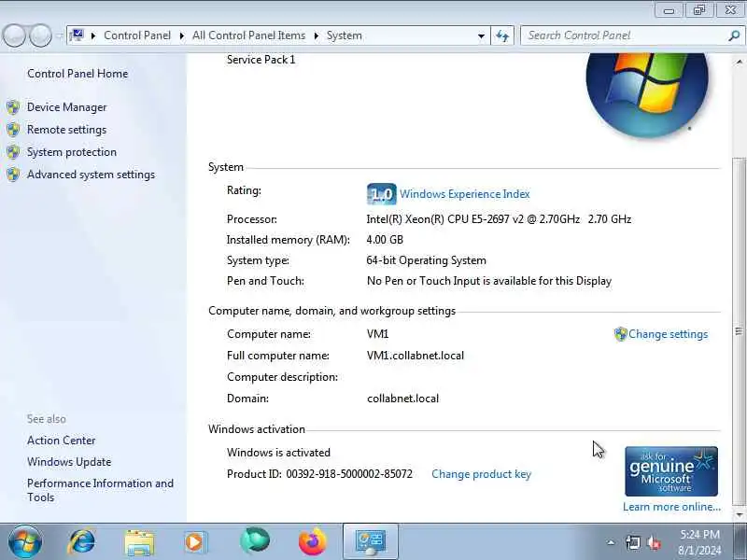The image size is (747, 560).
Task: Click the shield icon beside Remote settings
Action: click(x=13, y=130)
